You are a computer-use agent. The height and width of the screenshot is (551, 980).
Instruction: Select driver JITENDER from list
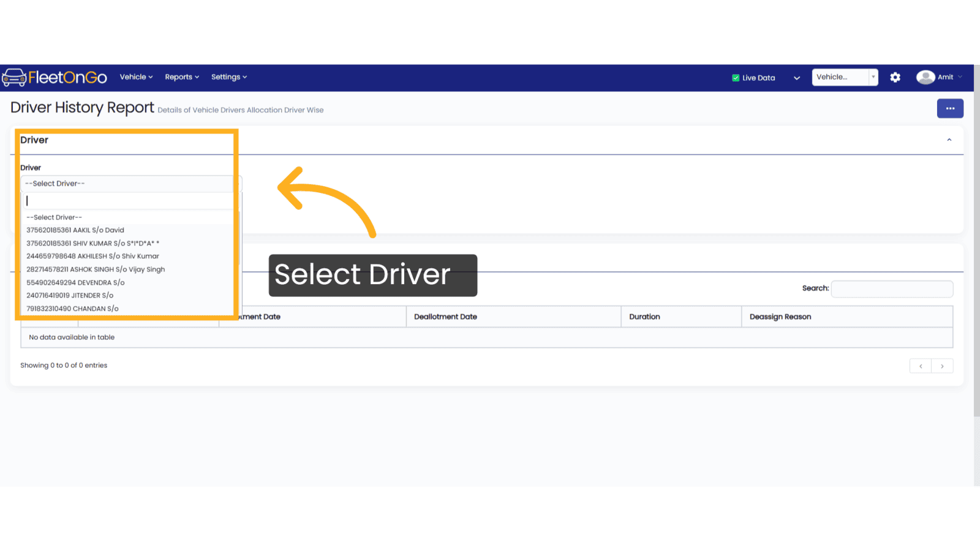[130, 295]
